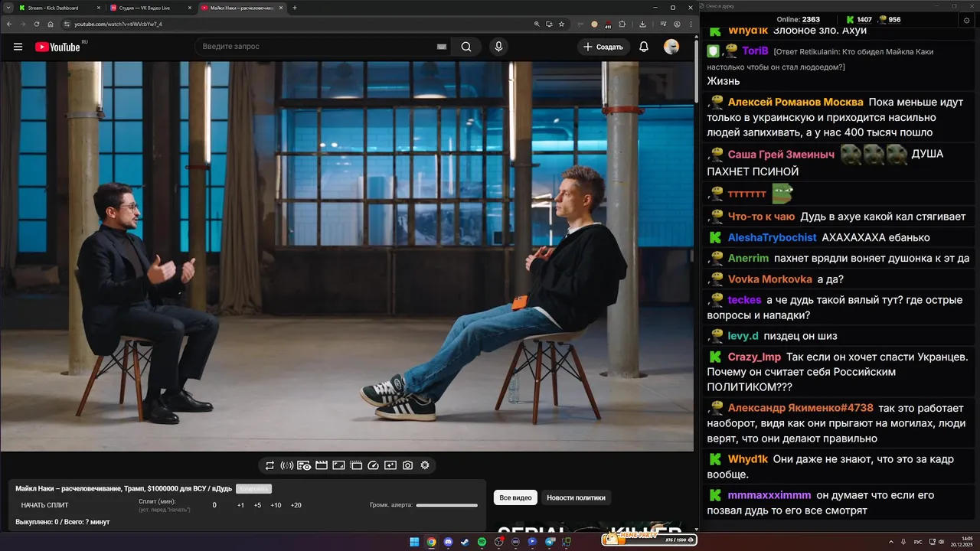
Task: Open the Chrome profile icon
Action: coord(677,24)
